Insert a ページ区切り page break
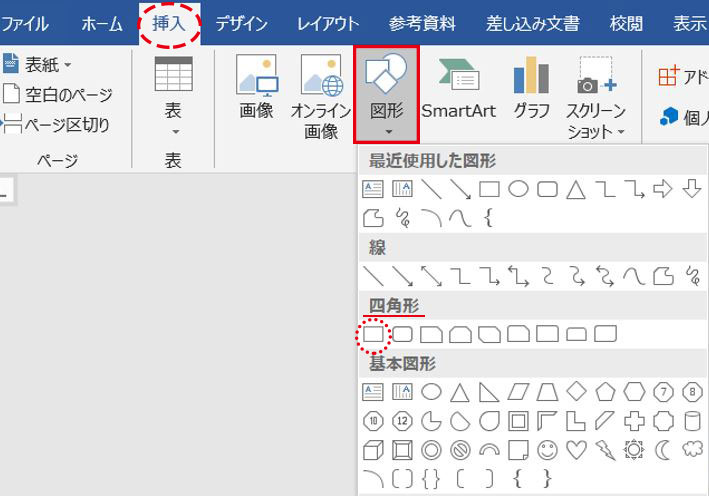 pyautogui.click(x=56, y=124)
